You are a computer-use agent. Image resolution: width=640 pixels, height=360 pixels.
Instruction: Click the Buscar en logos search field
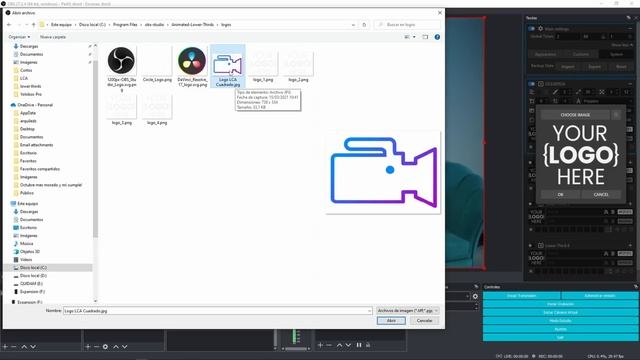(x=407, y=24)
